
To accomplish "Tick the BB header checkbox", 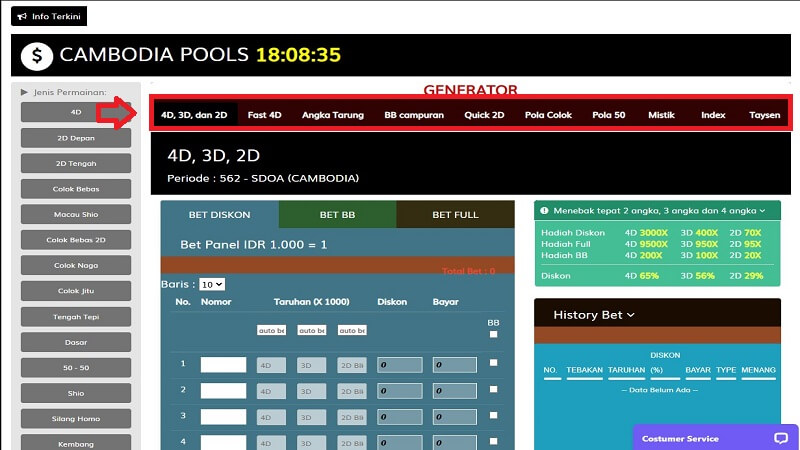I will [493, 335].
